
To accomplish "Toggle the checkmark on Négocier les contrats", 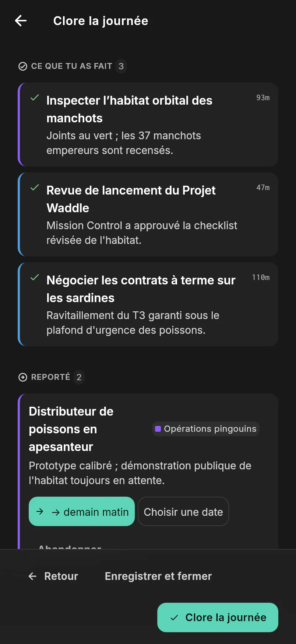I will click(35, 277).
